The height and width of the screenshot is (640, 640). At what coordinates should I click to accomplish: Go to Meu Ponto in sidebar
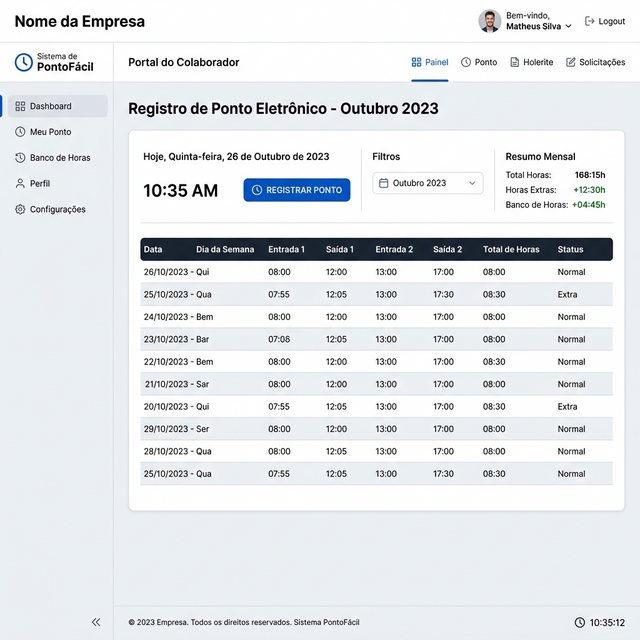point(50,132)
